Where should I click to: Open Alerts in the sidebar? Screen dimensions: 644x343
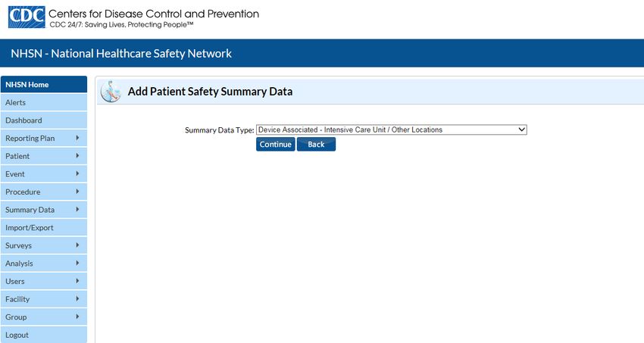44,102
